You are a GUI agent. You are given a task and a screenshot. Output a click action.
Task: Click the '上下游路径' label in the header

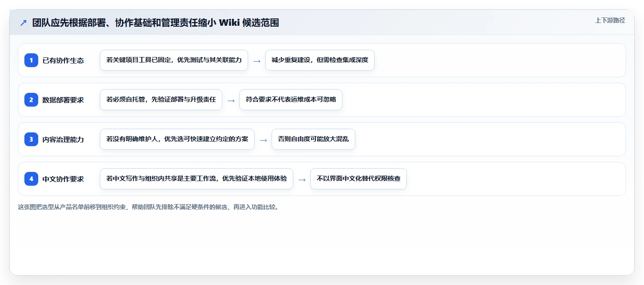tap(610, 20)
